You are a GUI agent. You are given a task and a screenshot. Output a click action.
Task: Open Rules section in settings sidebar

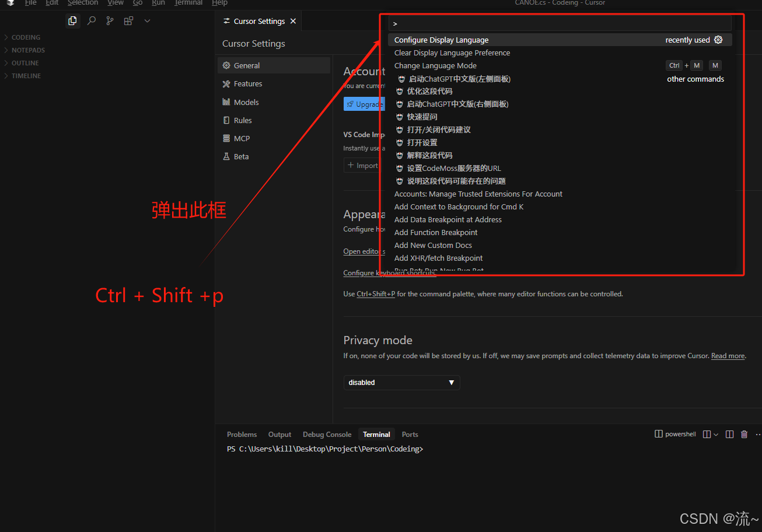[x=274, y=120]
